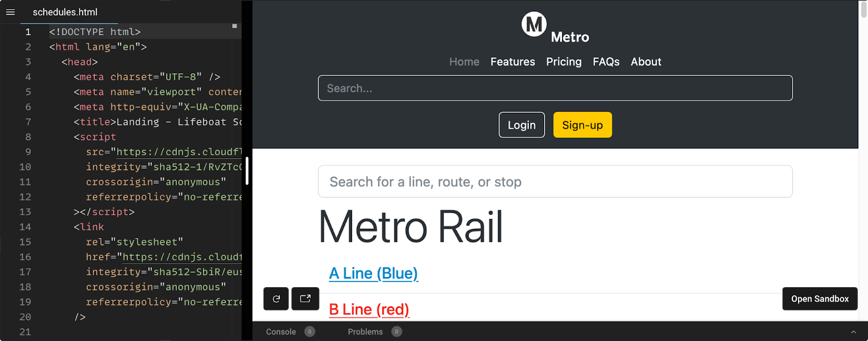Open the hamburger menu icon
This screenshot has height=341, width=868.
[x=10, y=12]
